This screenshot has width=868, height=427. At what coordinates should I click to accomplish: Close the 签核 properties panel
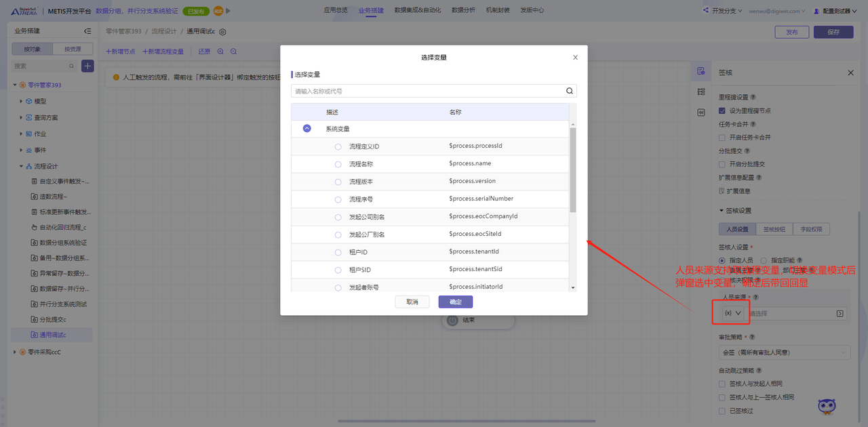(851, 73)
